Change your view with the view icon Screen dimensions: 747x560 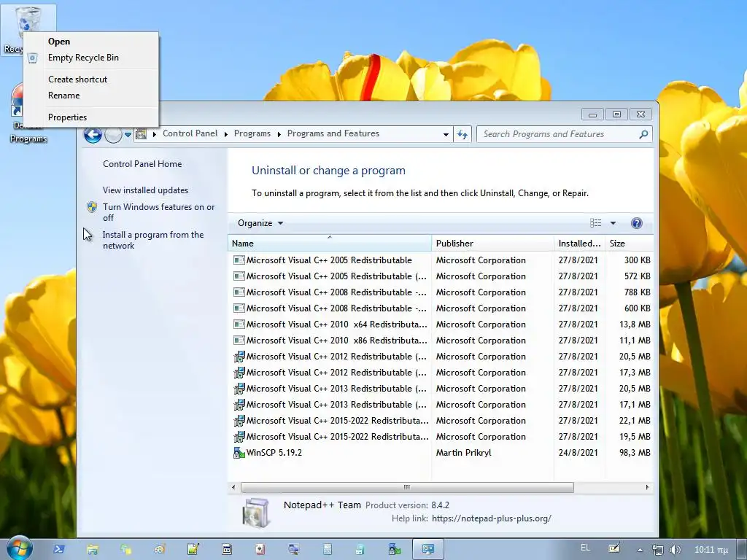pos(595,223)
